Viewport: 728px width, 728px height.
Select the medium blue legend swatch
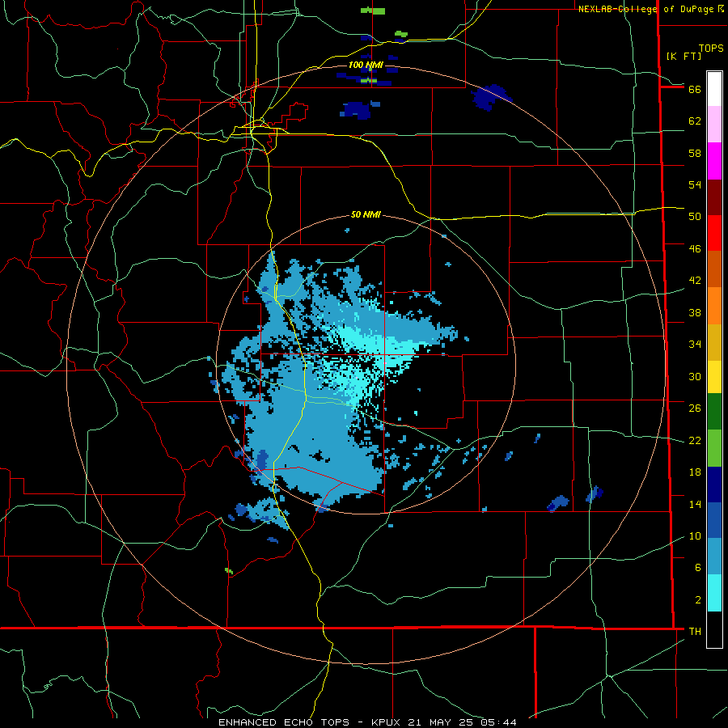coord(714,520)
